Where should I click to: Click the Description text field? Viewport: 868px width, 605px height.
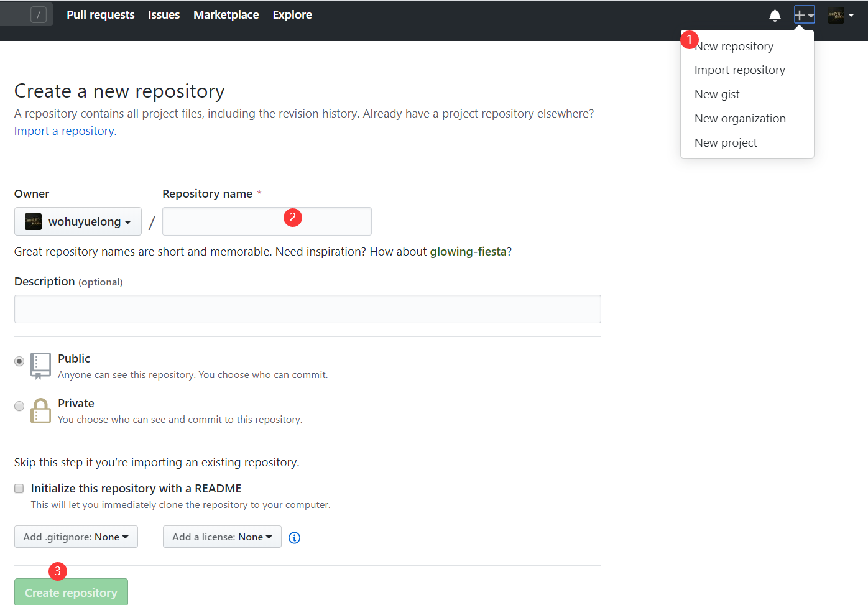coord(307,309)
